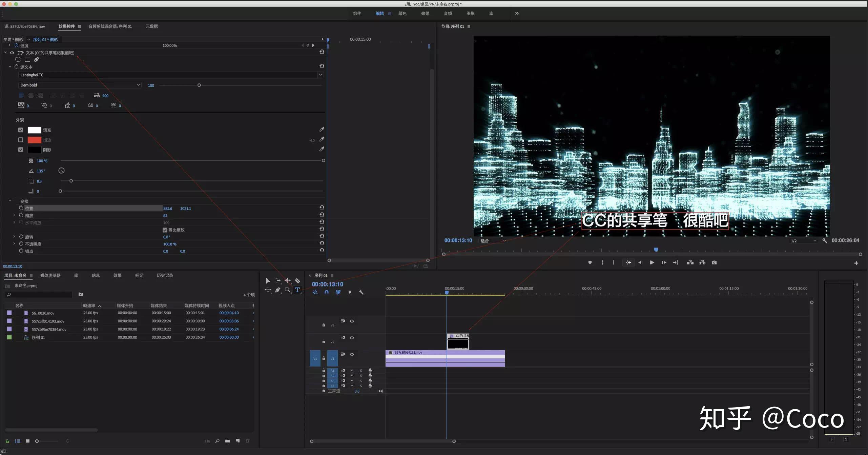Select the Zoom tool in the toolbox
Screen dimensions: 868x455
pyautogui.click(x=287, y=290)
